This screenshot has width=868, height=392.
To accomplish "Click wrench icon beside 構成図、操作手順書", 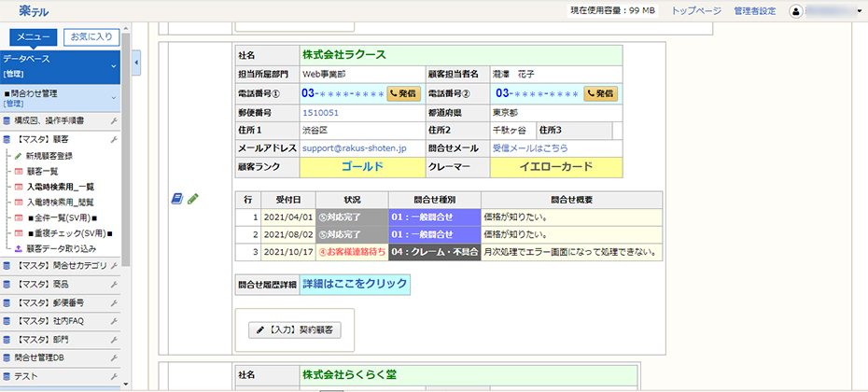I will tap(114, 121).
